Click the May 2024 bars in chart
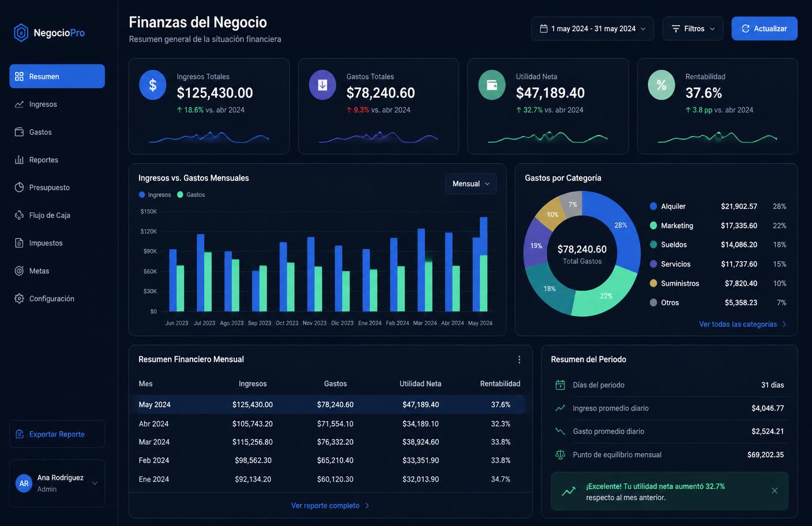Screen dimensions: 812x526 pyautogui.click(x=480, y=264)
